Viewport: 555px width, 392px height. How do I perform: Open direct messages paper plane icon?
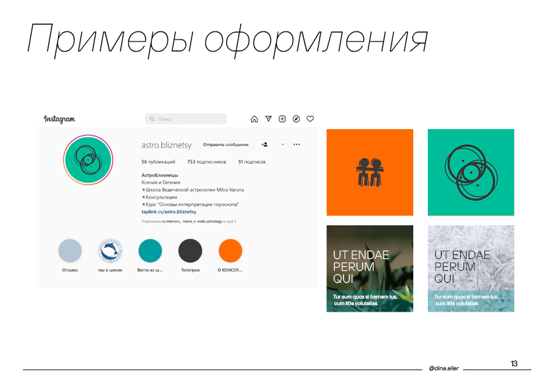coord(268,119)
